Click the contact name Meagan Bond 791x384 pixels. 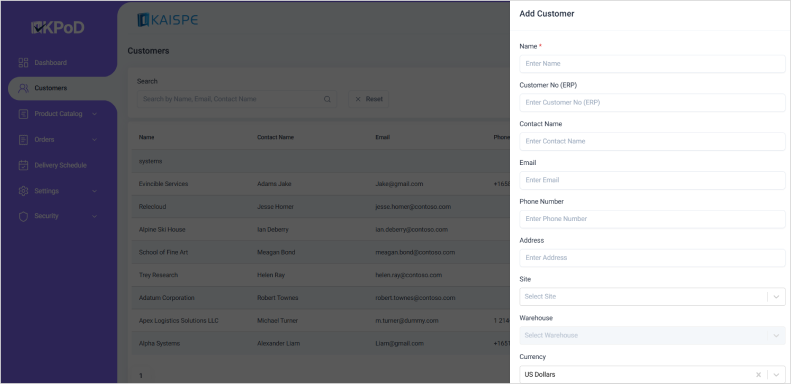pyautogui.click(x=276, y=252)
